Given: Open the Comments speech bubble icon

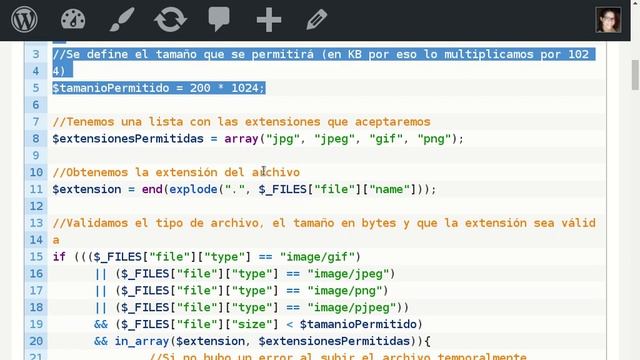Looking at the screenshot, I should pyautogui.click(x=219, y=19).
